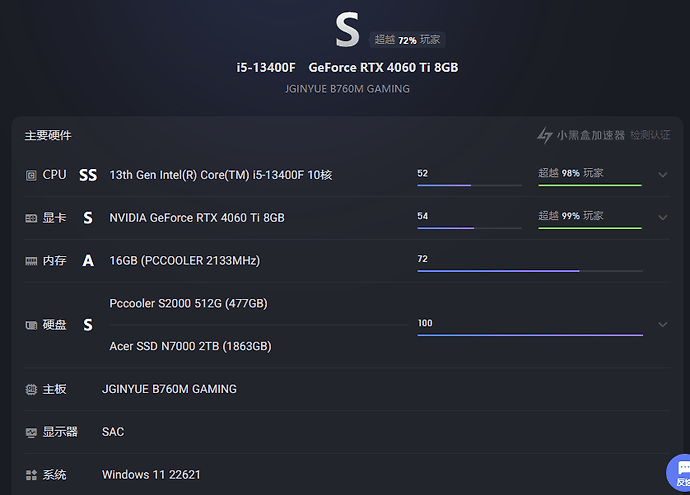
Task: Click the graphics card icon beside 显卡
Action: point(31,218)
